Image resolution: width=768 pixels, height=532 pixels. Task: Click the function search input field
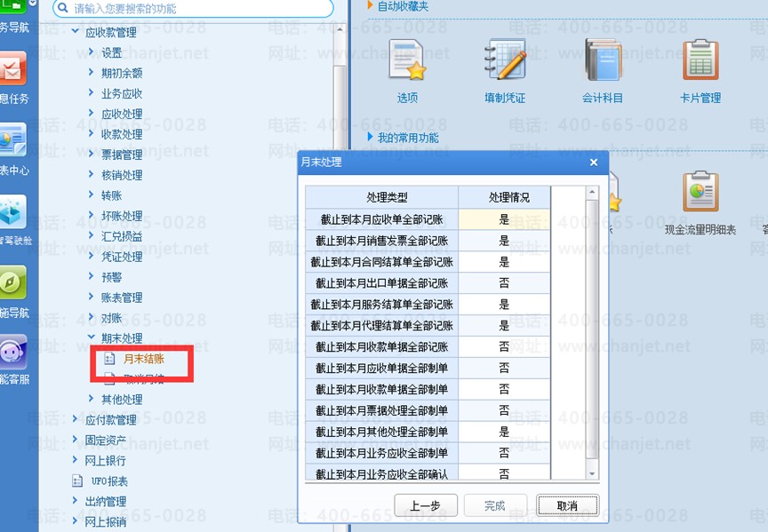coord(193,8)
